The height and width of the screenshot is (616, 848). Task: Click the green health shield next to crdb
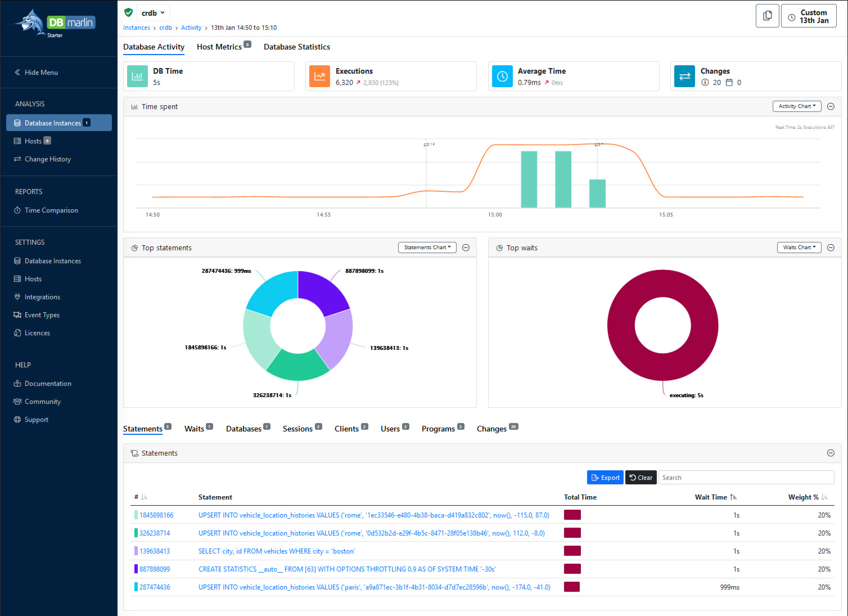[128, 12]
